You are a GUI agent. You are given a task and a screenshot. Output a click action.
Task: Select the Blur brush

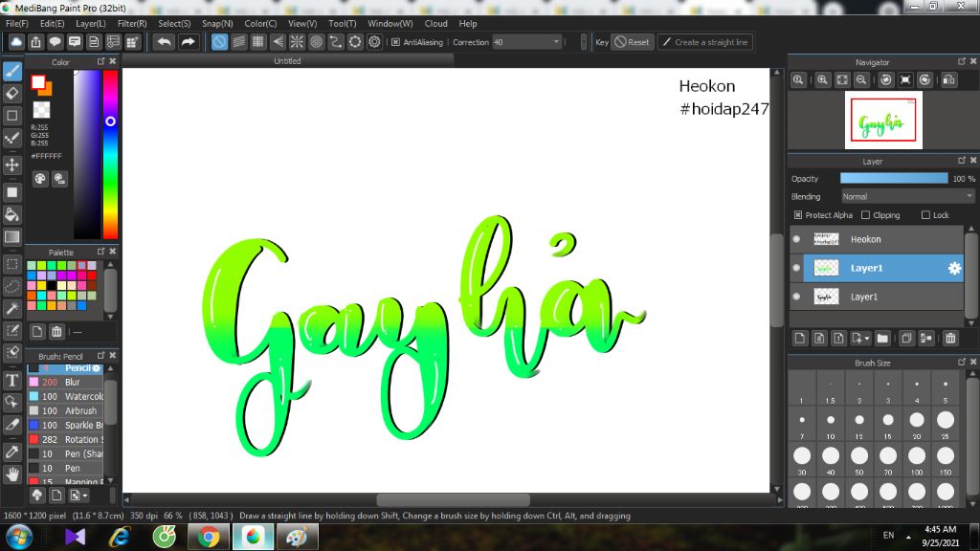tap(65, 382)
